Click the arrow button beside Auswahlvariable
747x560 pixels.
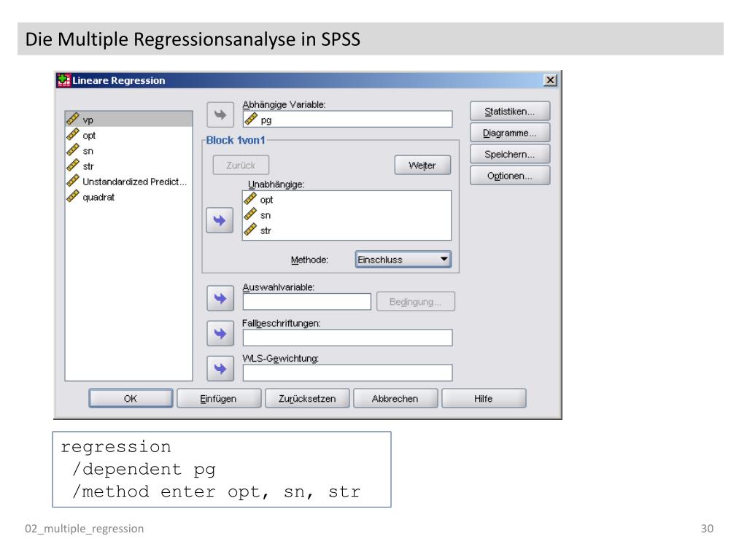click(220, 298)
